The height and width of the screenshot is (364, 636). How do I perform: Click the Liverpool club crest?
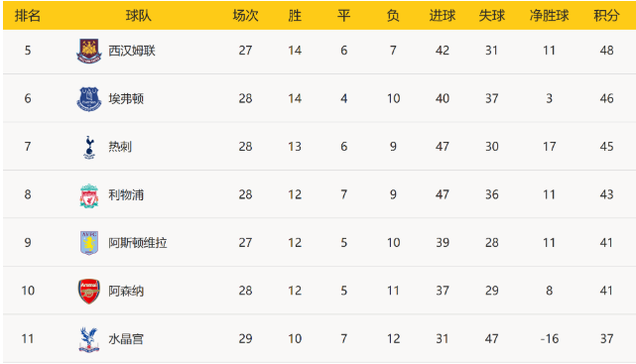tap(89, 195)
